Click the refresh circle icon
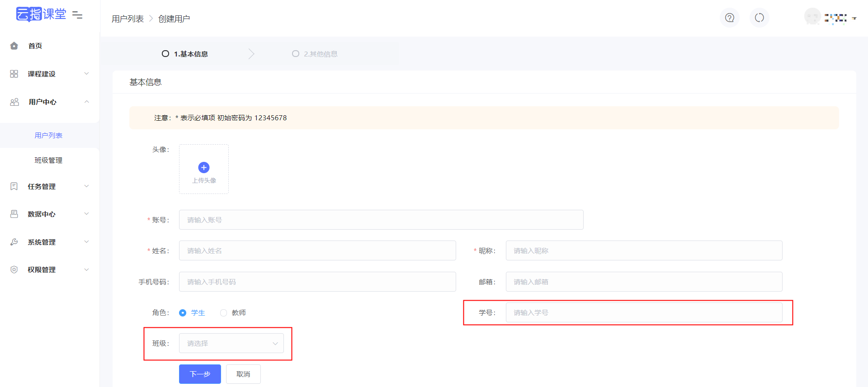The image size is (868, 387). (759, 18)
